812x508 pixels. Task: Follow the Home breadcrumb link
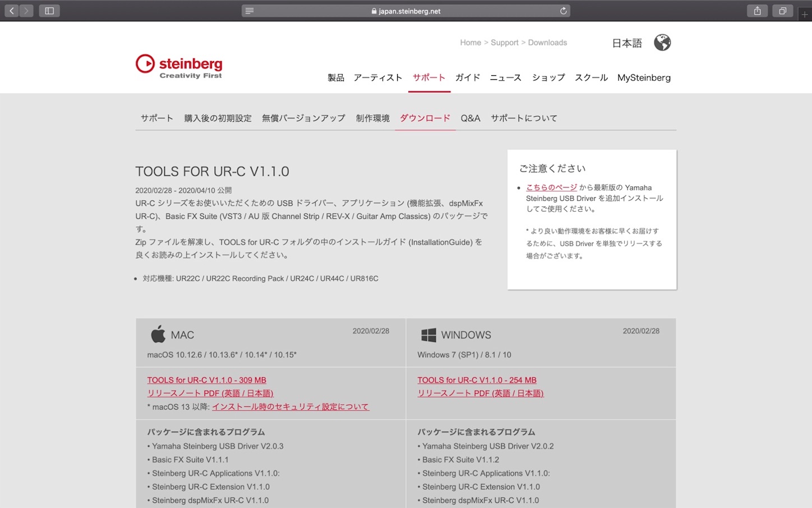(470, 42)
